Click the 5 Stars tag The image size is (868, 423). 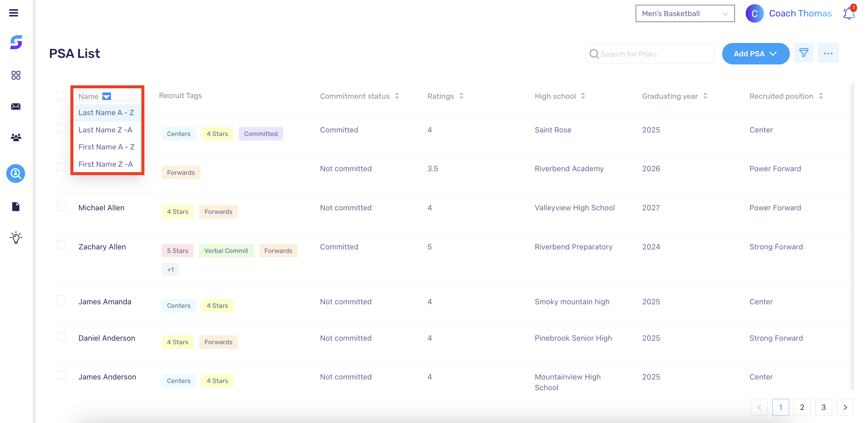(x=177, y=251)
